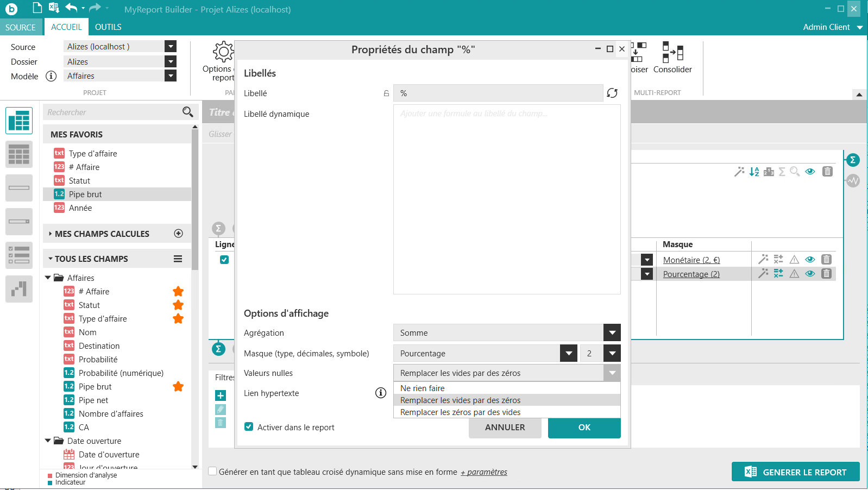The image size is (868, 490).
Task: Select 'Remplacer les zéros par des vides' option
Action: (460, 412)
